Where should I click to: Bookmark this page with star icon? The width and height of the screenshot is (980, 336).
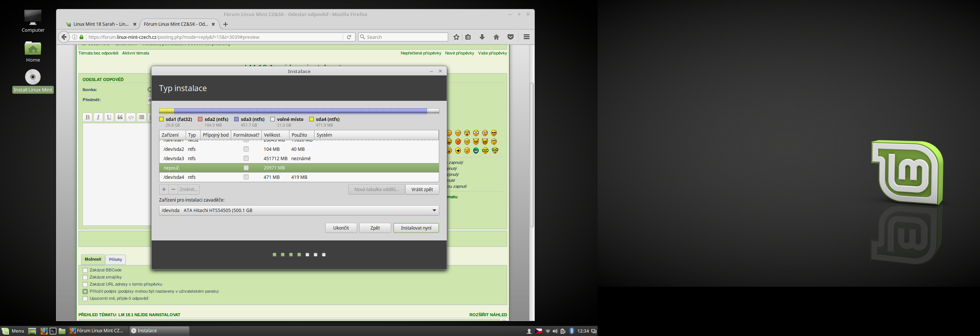coord(456,37)
